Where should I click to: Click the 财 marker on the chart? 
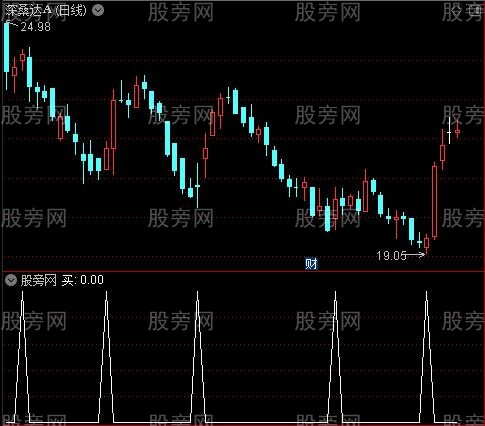[311, 264]
